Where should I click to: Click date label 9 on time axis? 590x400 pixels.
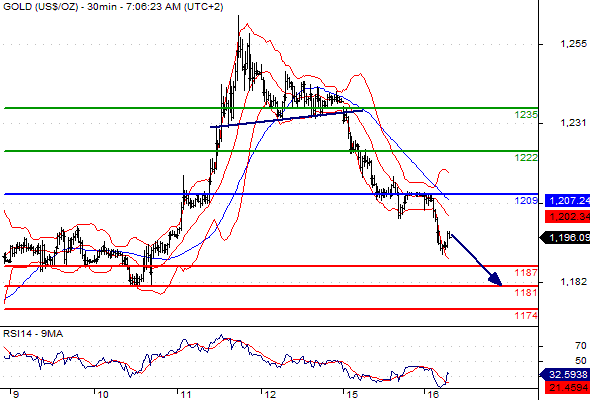click(15, 395)
